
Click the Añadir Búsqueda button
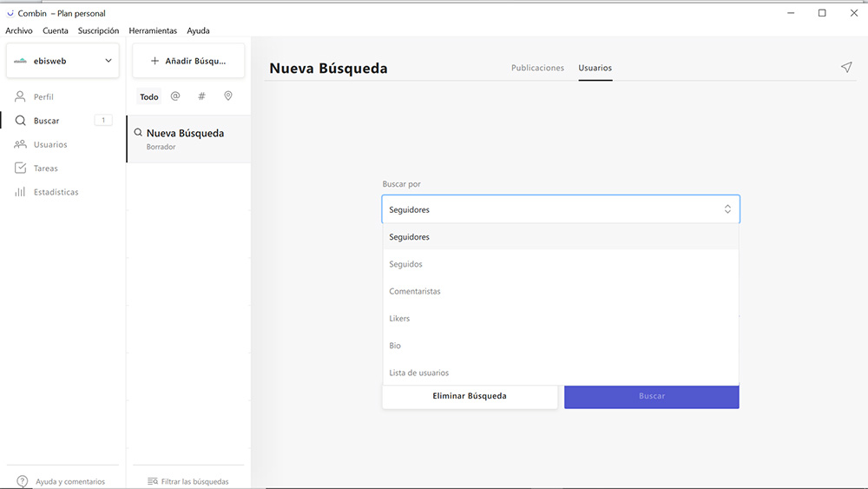188,61
